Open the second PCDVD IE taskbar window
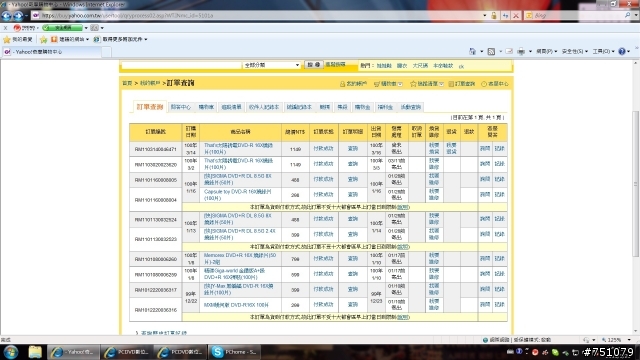Image resolution: width=640 pixels, height=360 pixels. tap(180, 352)
